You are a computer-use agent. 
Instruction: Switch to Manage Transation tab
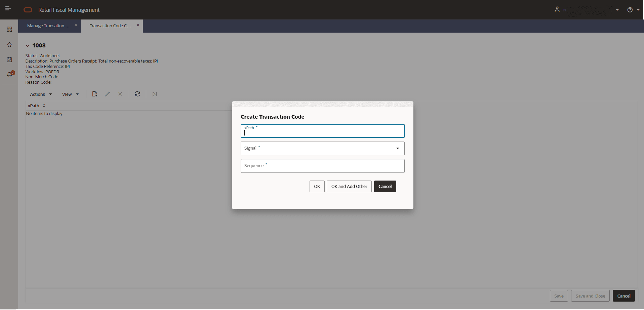point(48,26)
